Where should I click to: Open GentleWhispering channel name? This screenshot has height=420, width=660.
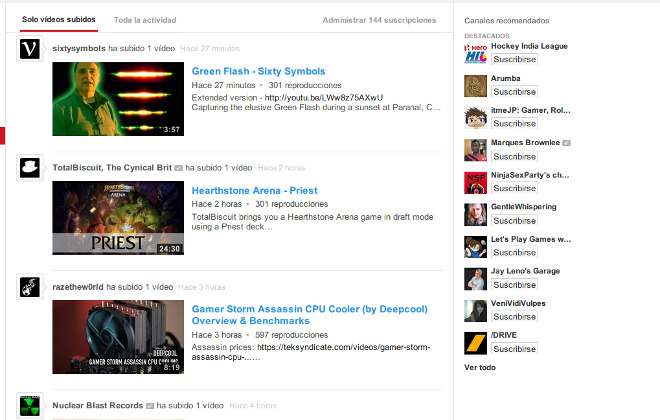click(524, 207)
